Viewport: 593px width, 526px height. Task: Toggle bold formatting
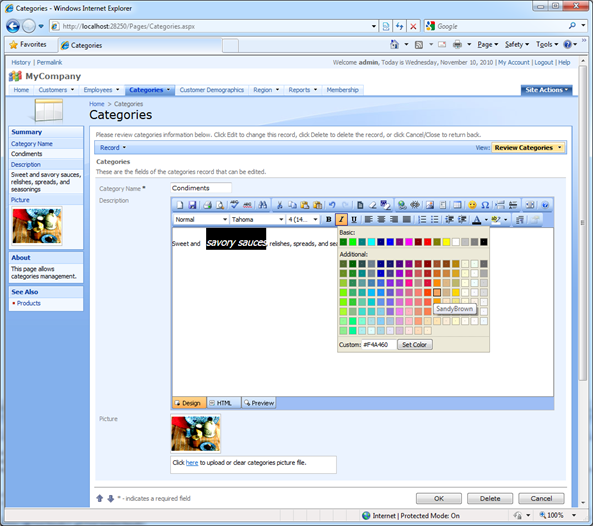[x=329, y=219]
